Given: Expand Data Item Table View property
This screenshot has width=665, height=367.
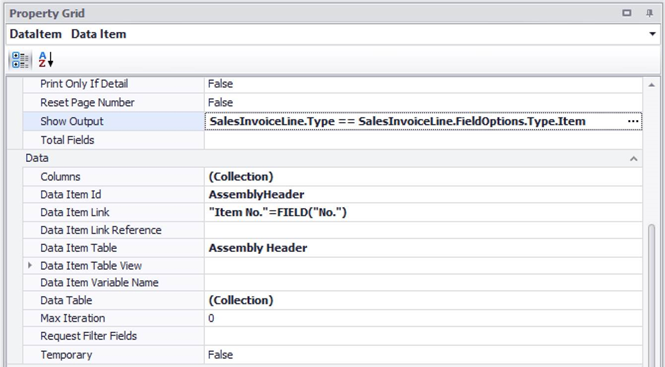Looking at the screenshot, I should [x=30, y=266].
